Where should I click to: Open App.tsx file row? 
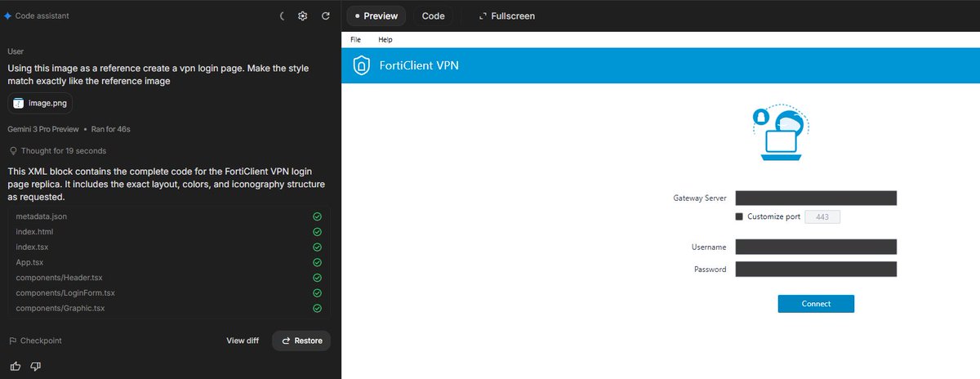(x=168, y=262)
